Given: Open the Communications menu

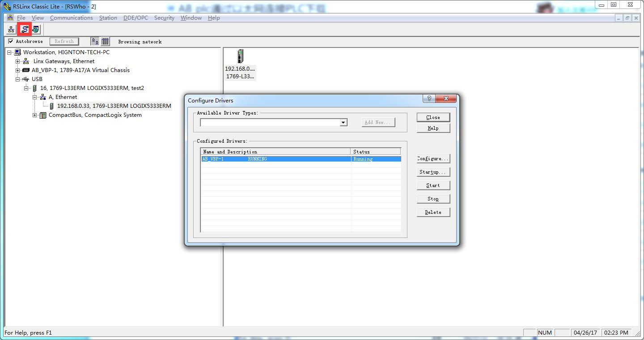Looking at the screenshot, I should pos(71,18).
